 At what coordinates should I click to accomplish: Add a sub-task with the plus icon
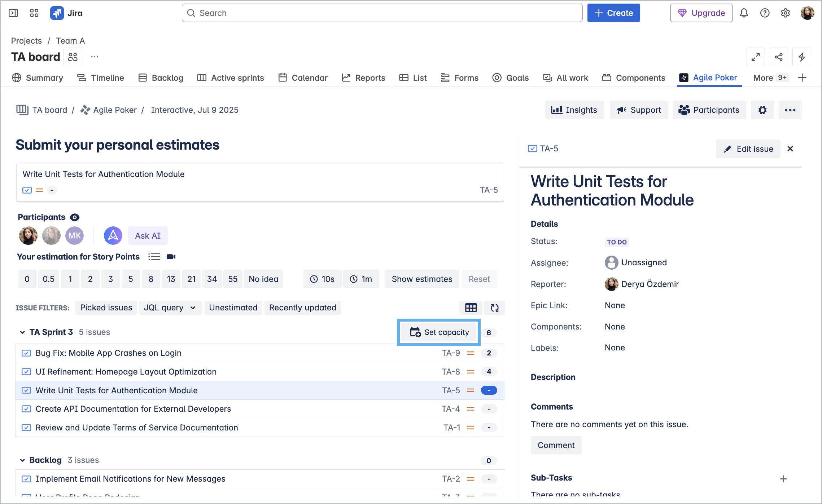(783, 479)
